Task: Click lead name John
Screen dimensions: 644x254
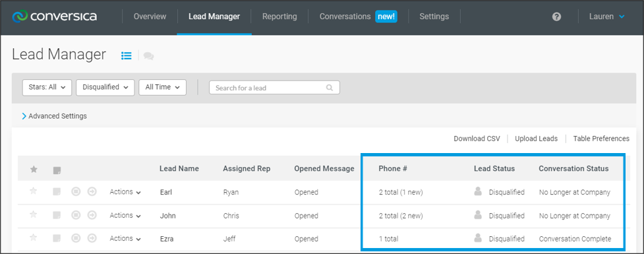Action: tap(167, 216)
